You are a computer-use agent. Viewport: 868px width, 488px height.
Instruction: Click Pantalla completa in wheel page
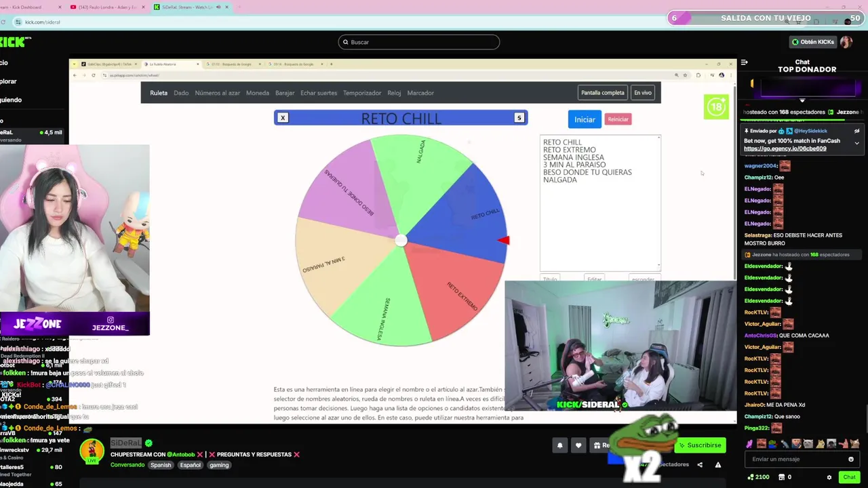(603, 93)
